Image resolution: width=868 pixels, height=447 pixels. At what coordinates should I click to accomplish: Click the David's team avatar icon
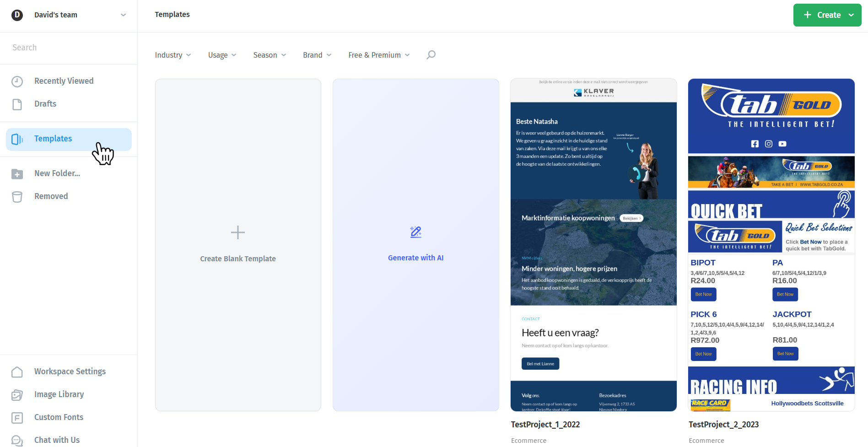(17, 15)
